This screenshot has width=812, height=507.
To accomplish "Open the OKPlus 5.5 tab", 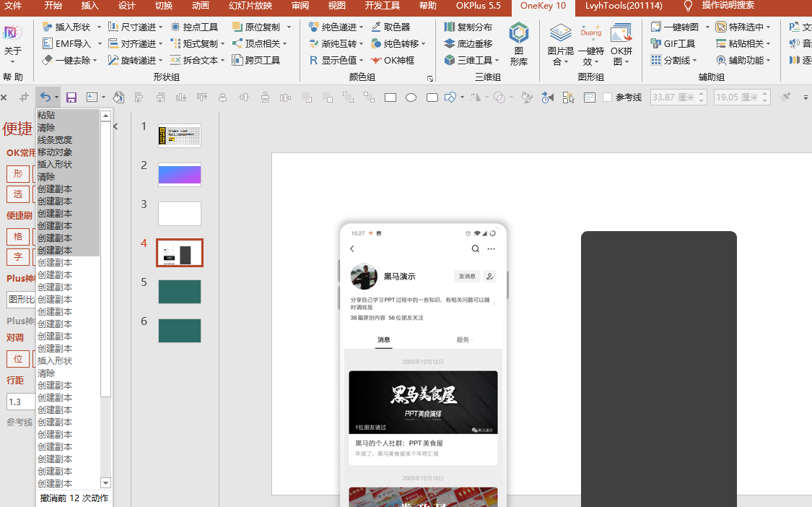I will (x=479, y=6).
